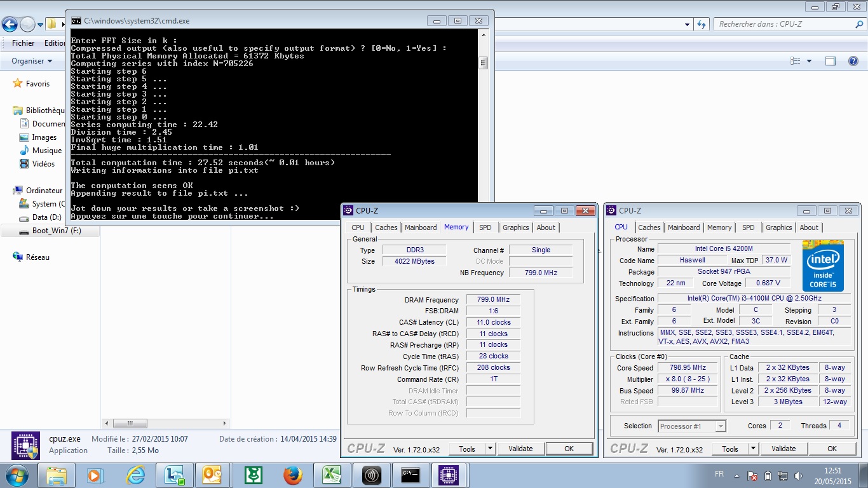Click the Core Speed value 798.95 MHz
The height and width of the screenshot is (488, 868).
[x=688, y=368]
